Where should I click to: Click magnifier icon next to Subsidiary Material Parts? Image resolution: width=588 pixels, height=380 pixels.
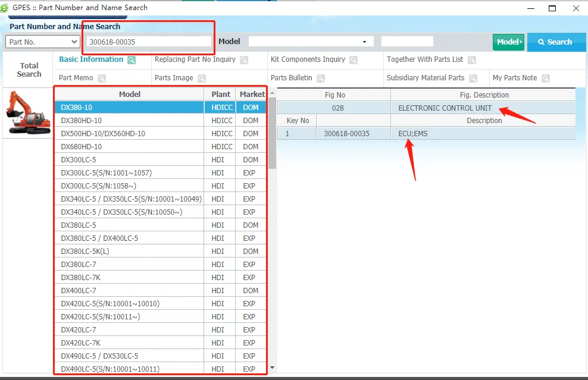click(473, 78)
